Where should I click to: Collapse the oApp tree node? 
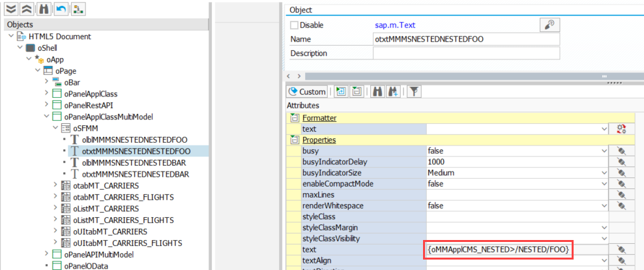29,59
